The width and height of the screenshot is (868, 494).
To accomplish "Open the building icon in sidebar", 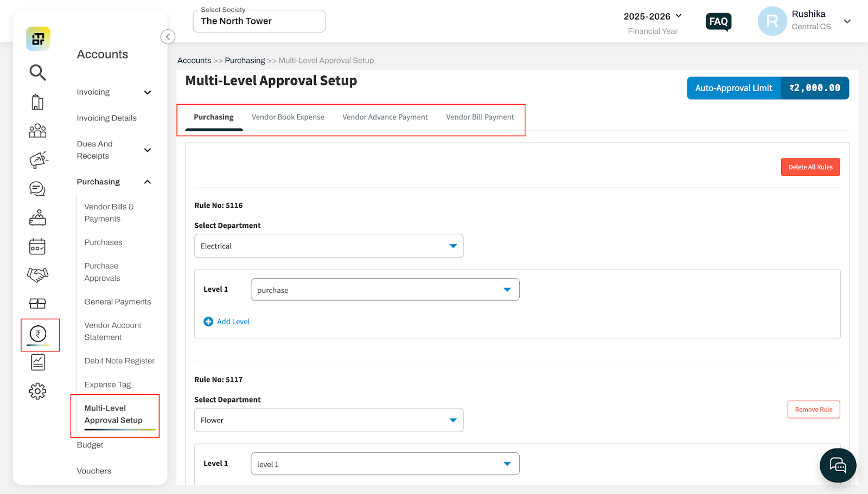I will click(37, 102).
